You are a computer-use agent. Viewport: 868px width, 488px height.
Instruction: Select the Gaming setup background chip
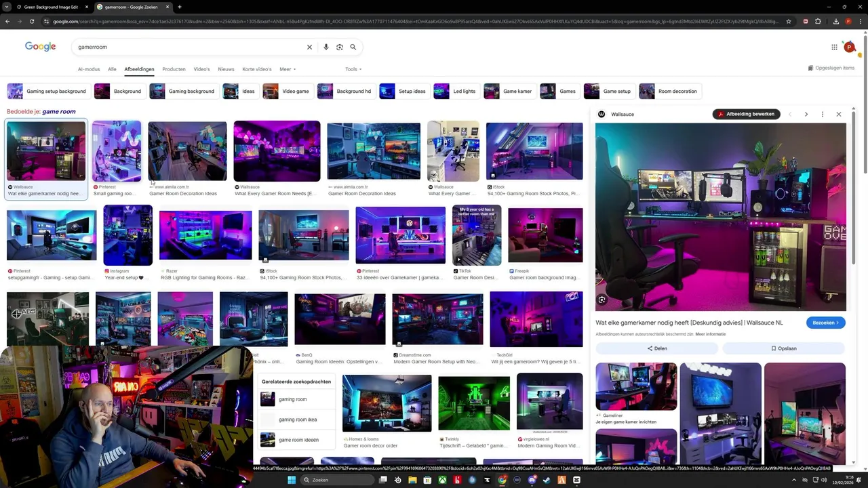(x=47, y=91)
